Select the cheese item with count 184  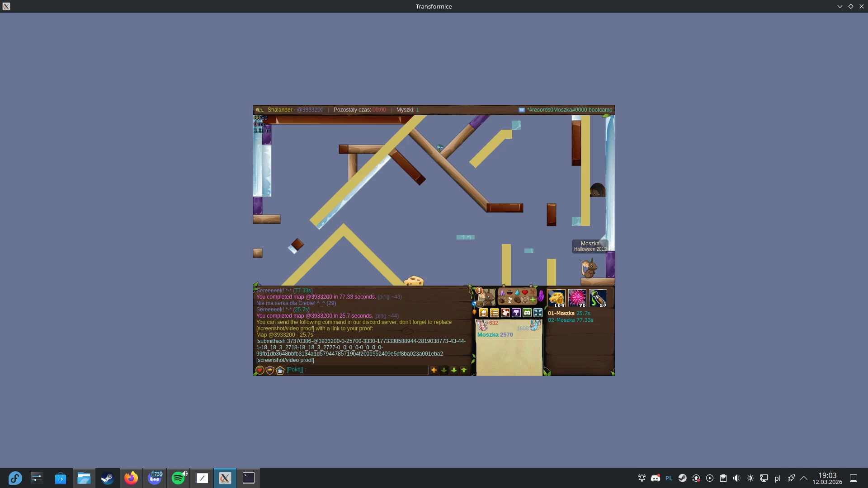click(x=557, y=298)
